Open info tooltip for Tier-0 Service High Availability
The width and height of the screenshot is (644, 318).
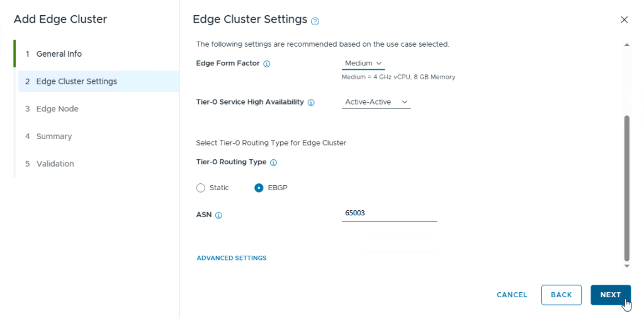(x=311, y=102)
